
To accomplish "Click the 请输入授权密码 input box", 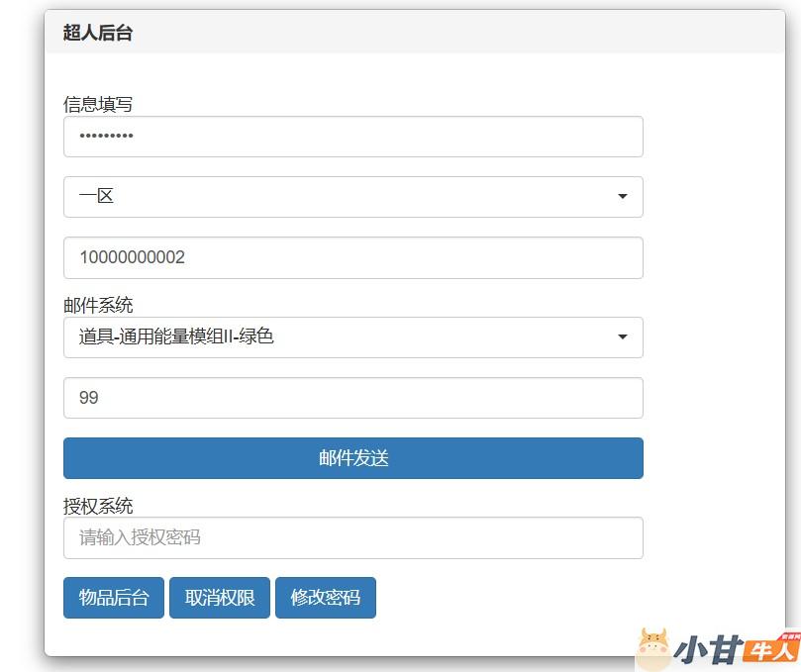I will (352, 537).
